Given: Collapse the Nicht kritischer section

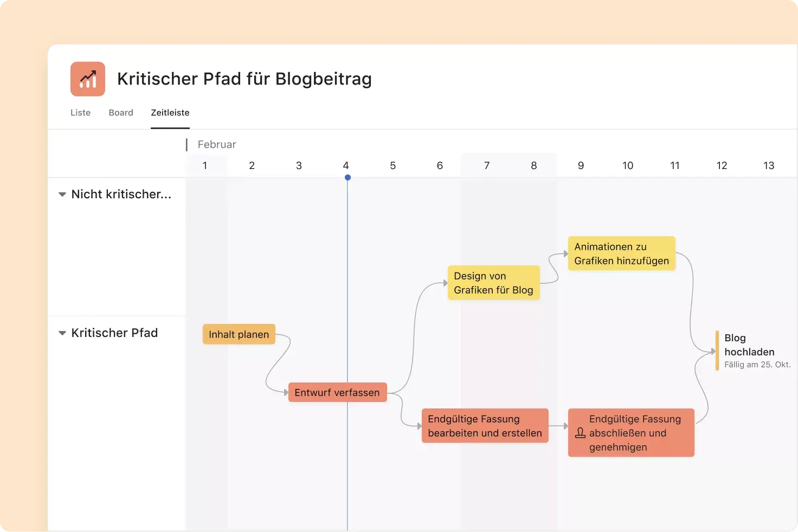Looking at the screenshot, I should [x=62, y=194].
